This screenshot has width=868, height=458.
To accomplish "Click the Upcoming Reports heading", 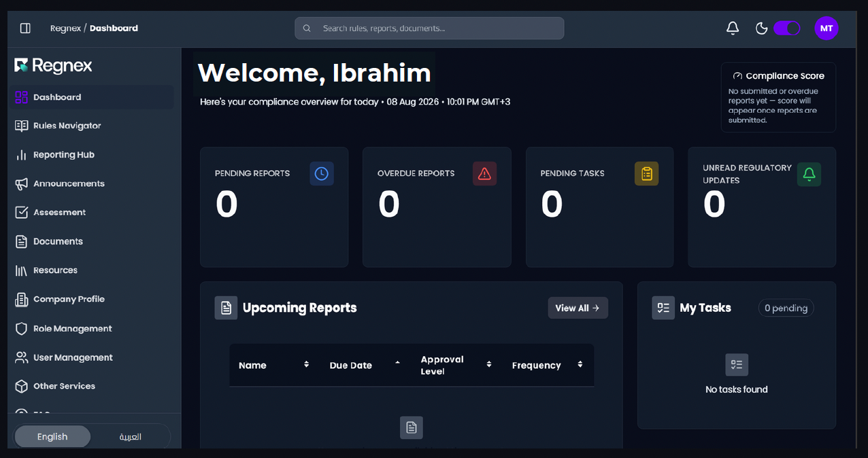I will tap(300, 308).
